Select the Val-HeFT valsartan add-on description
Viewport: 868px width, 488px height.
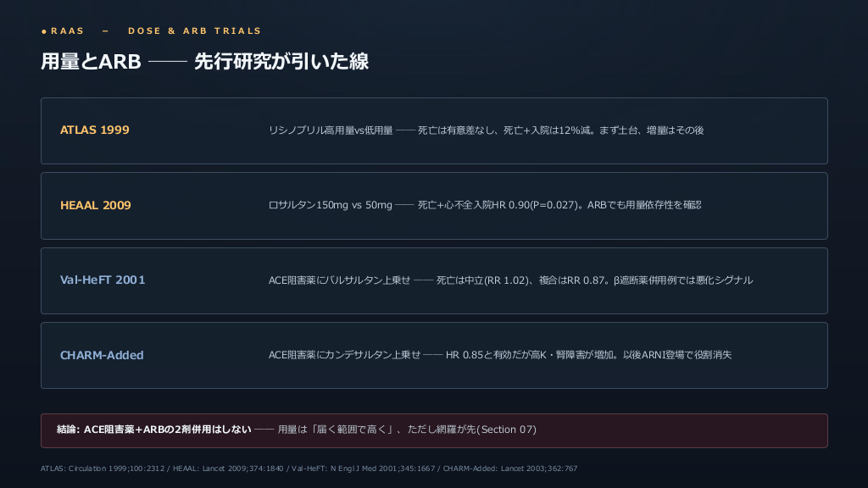510,280
